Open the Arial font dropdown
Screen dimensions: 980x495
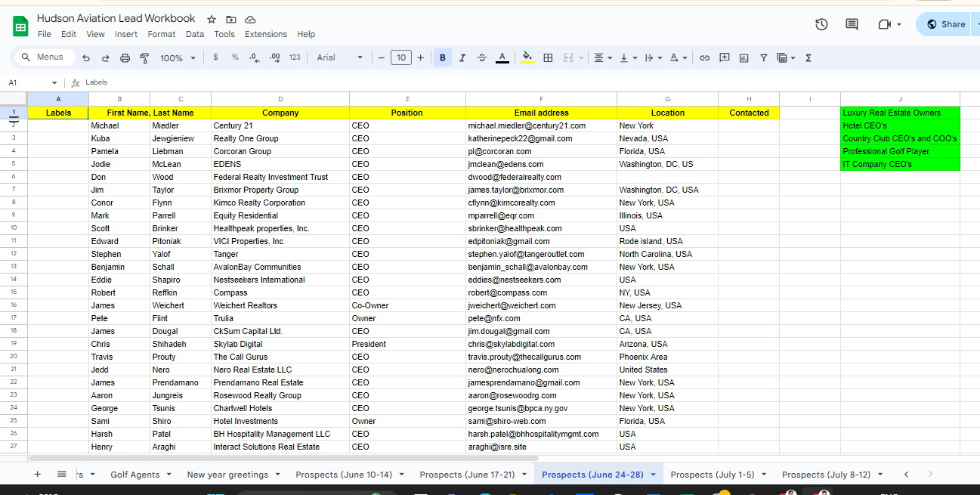coord(340,57)
